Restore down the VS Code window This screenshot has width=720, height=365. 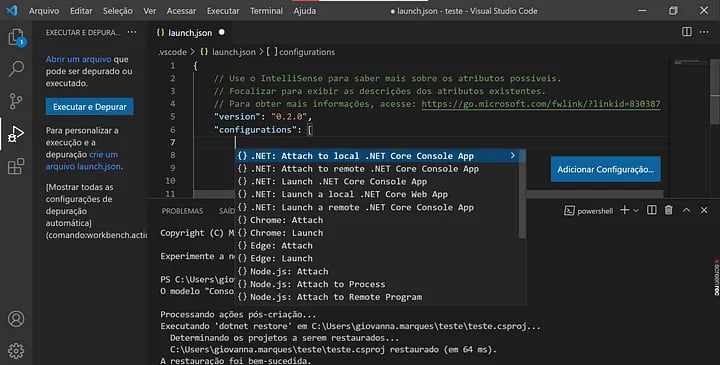coord(673,10)
